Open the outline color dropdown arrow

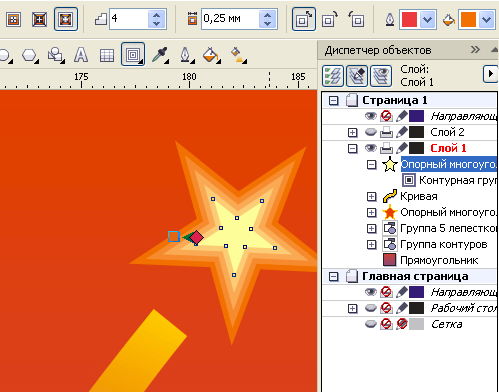[x=427, y=20]
